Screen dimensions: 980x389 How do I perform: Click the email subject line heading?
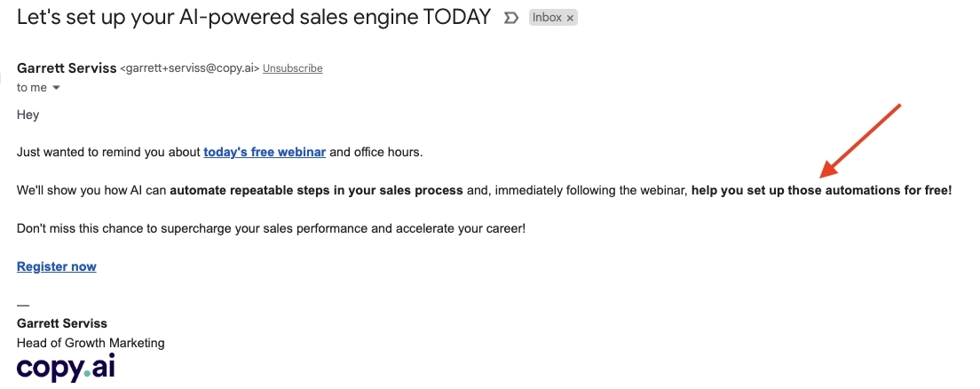(x=254, y=17)
